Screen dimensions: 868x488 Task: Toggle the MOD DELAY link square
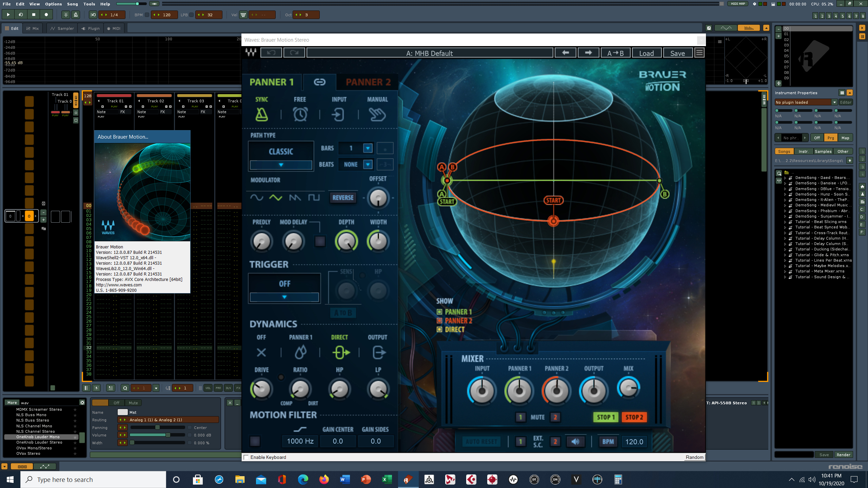[x=320, y=241]
